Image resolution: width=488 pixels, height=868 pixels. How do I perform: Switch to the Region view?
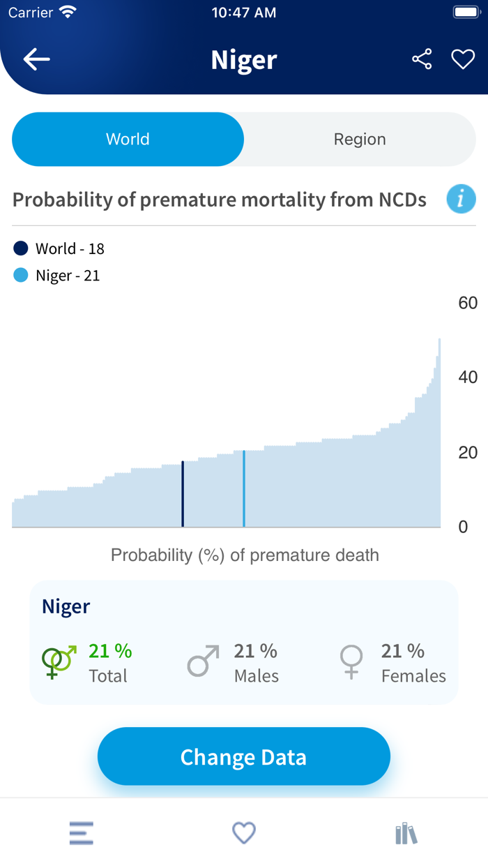coord(360,139)
